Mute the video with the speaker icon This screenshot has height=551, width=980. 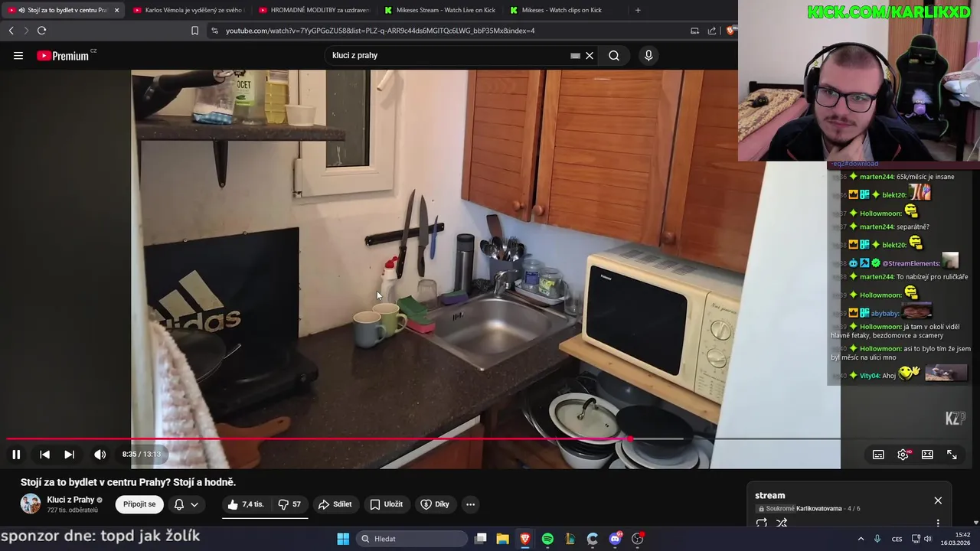pos(100,454)
